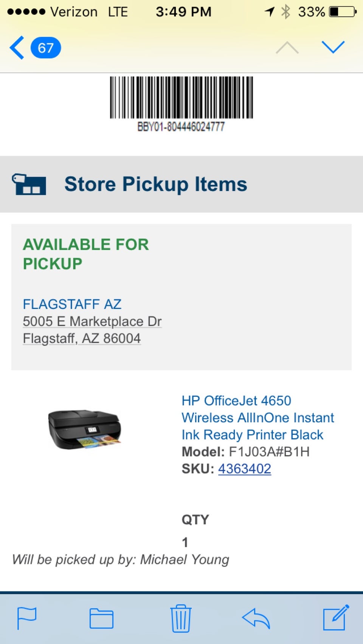Tap the battery indicator in the status bar

point(342,12)
